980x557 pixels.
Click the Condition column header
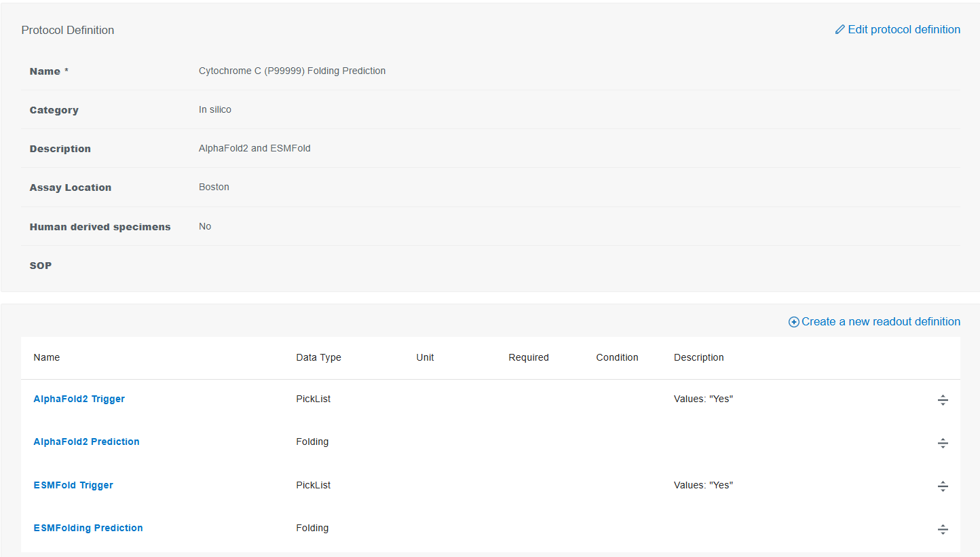(617, 357)
